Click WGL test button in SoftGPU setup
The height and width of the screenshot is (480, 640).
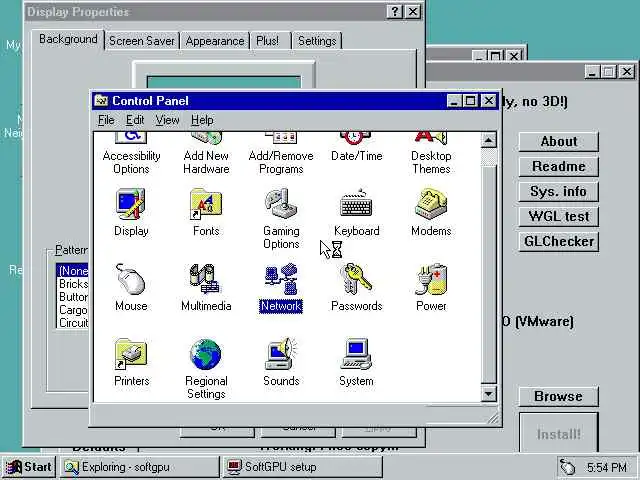click(558, 216)
